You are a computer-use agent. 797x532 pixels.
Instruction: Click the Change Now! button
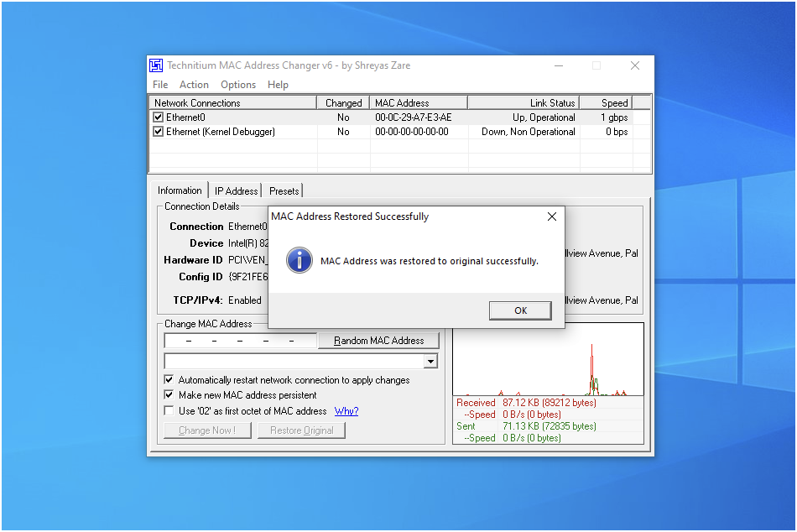[207, 430]
